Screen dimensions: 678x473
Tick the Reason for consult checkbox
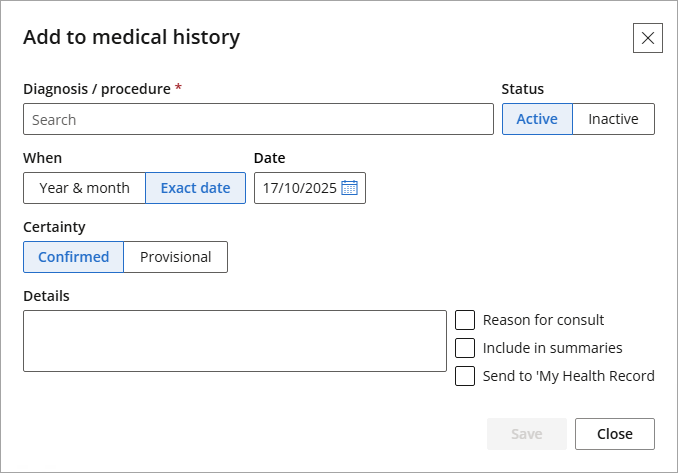pyautogui.click(x=465, y=320)
